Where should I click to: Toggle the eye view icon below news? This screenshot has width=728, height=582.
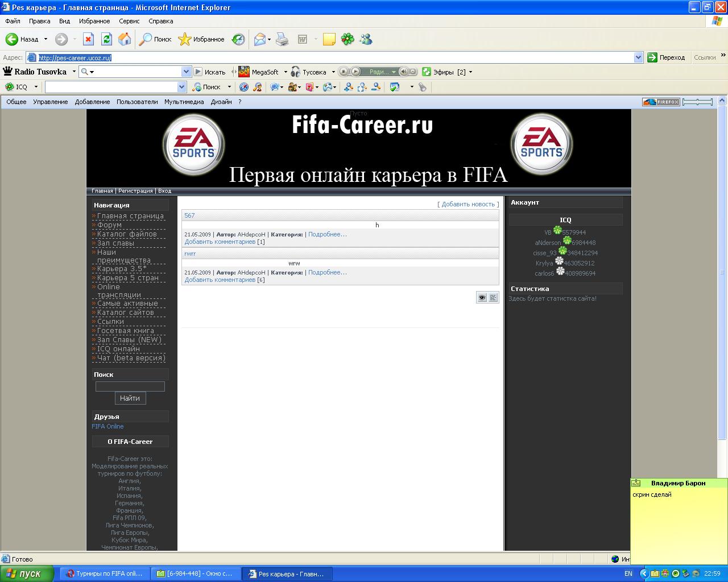(x=482, y=297)
